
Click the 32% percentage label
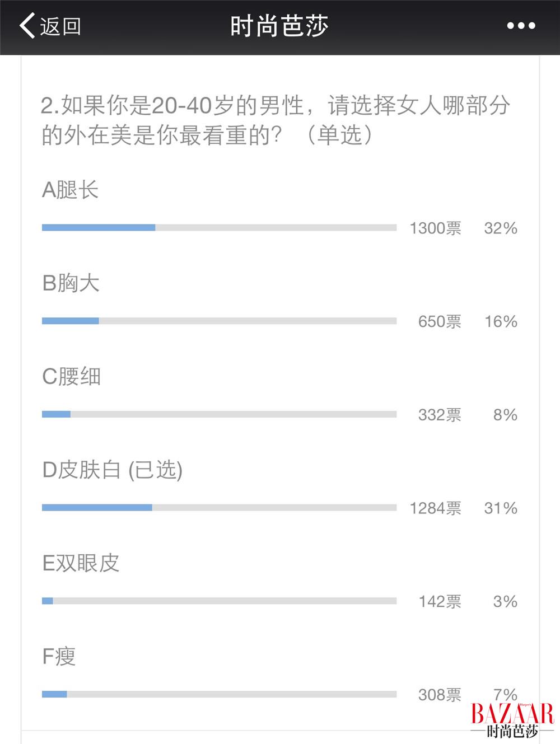(501, 228)
